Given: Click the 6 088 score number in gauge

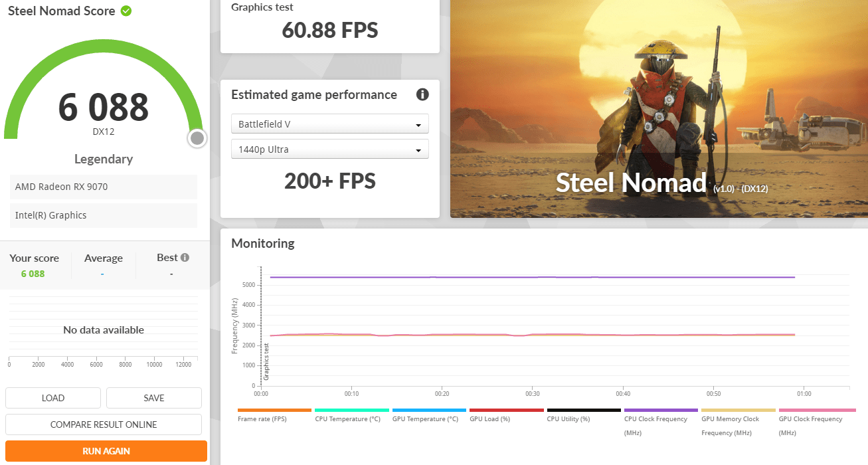Looking at the screenshot, I should [x=104, y=107].
